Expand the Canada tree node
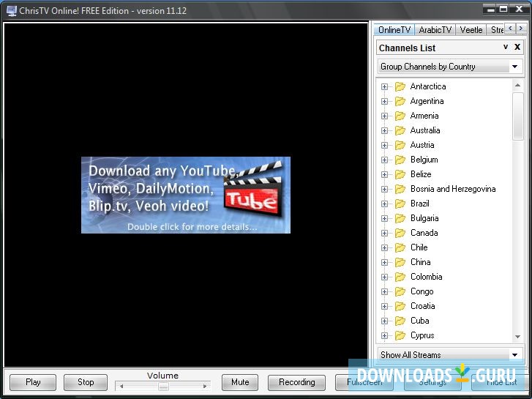 pyautogui.click(x=384, y=233)
